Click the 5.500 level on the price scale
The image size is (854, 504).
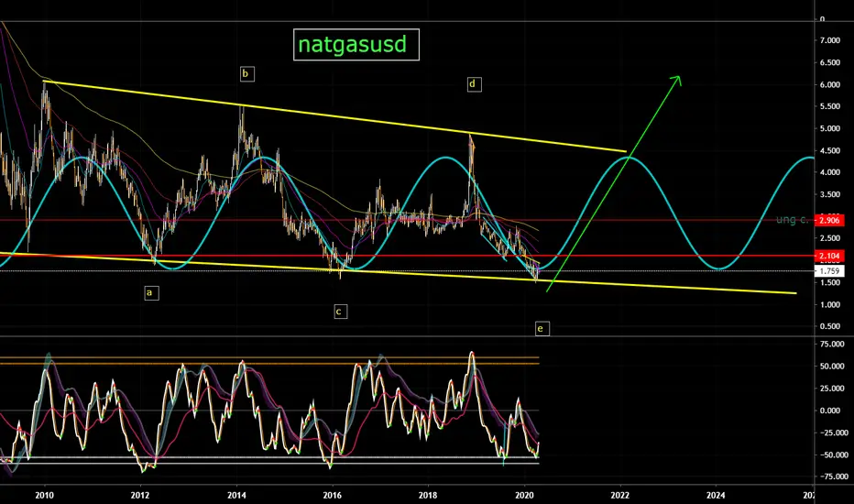(x=830, y=106)
